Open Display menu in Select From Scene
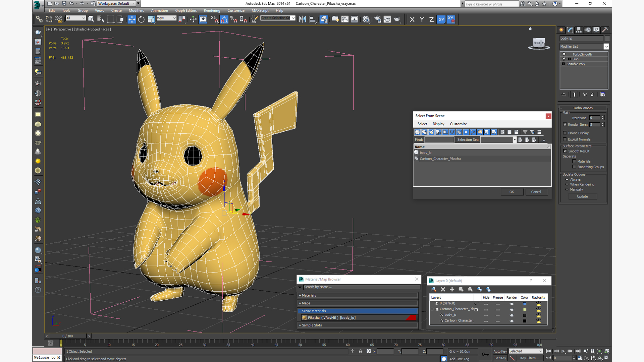 click(438, 124)
